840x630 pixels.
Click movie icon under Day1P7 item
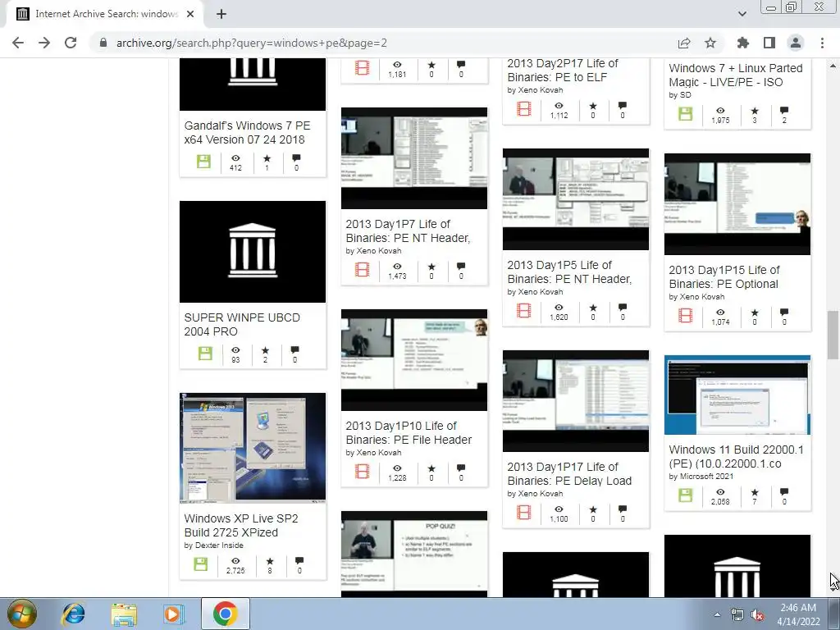point(362,269)
